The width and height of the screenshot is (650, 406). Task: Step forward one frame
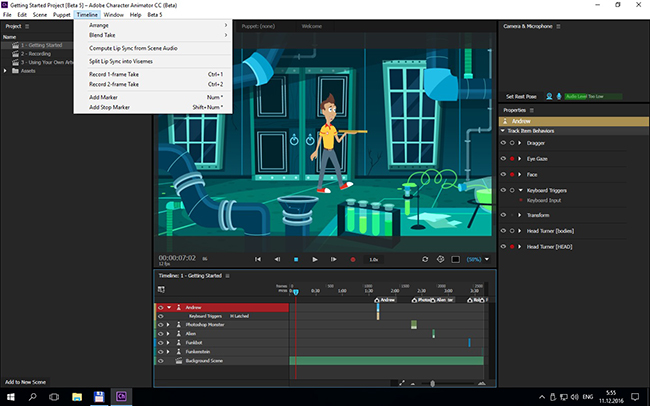pos(333,259)
